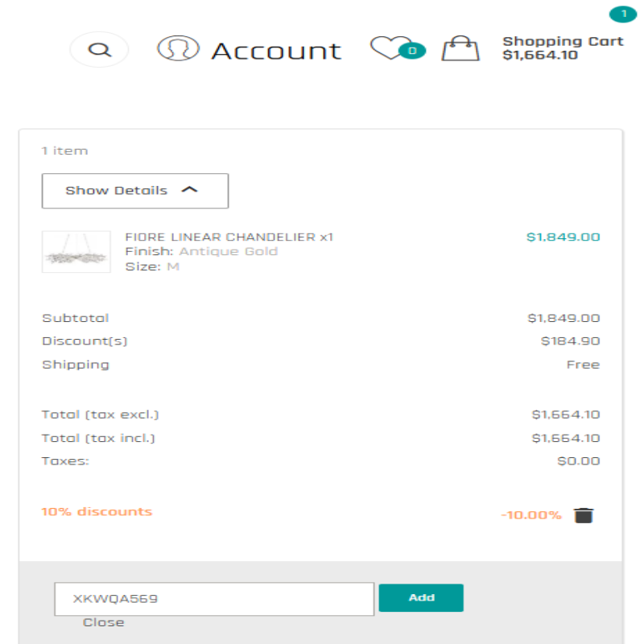
Task: Open the Account link
Action: [x=276, y=52]
